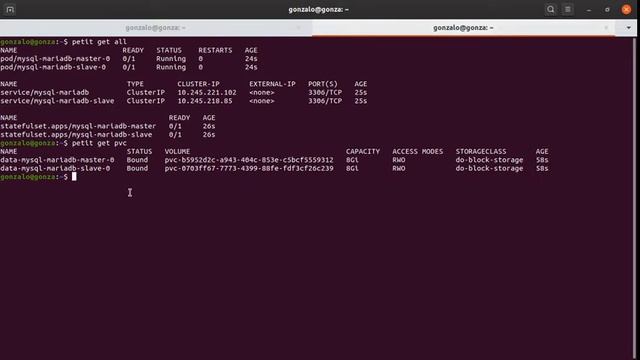Click do-block-storage in slave PVC row

(489, 169)
